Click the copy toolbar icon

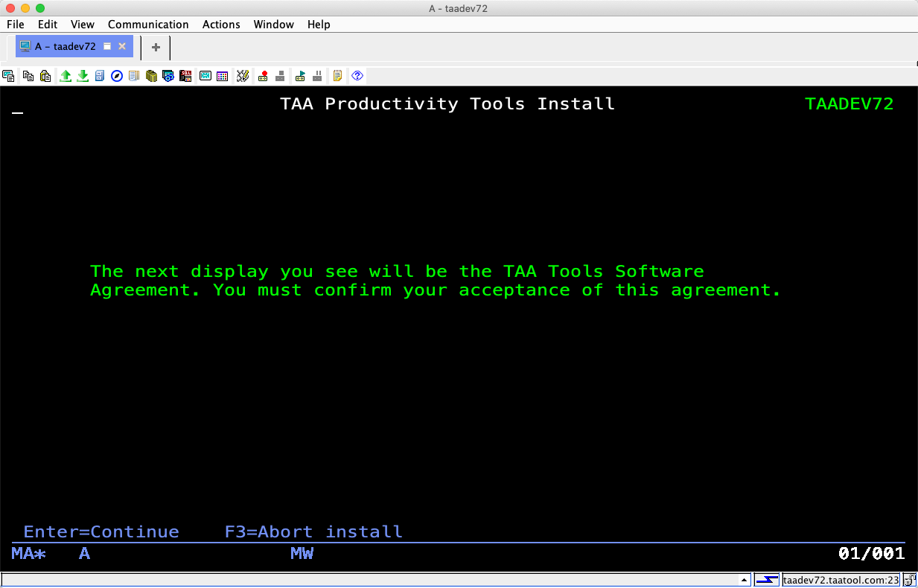28,76
